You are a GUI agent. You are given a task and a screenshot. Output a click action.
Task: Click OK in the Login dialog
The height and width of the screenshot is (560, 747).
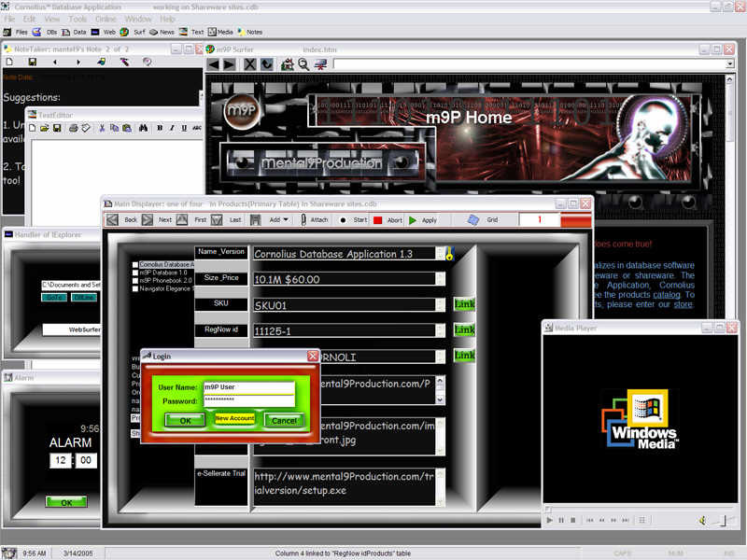point(185,421)
